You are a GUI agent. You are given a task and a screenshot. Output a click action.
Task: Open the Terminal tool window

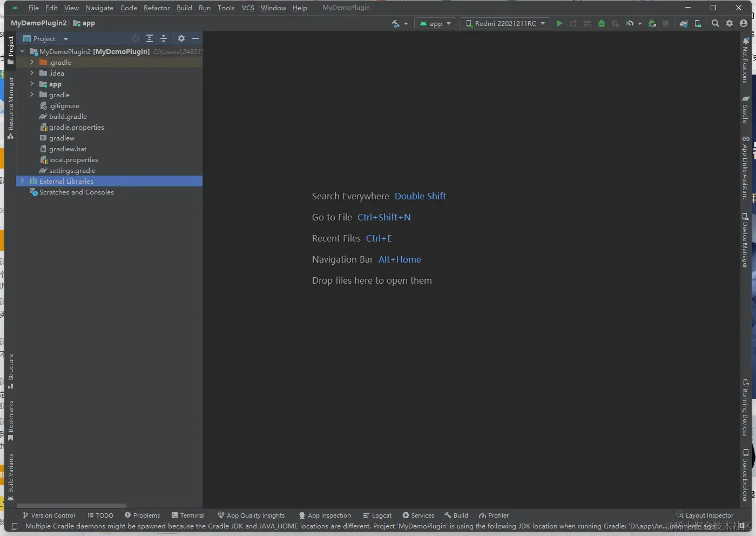click(x=188, y=515)
